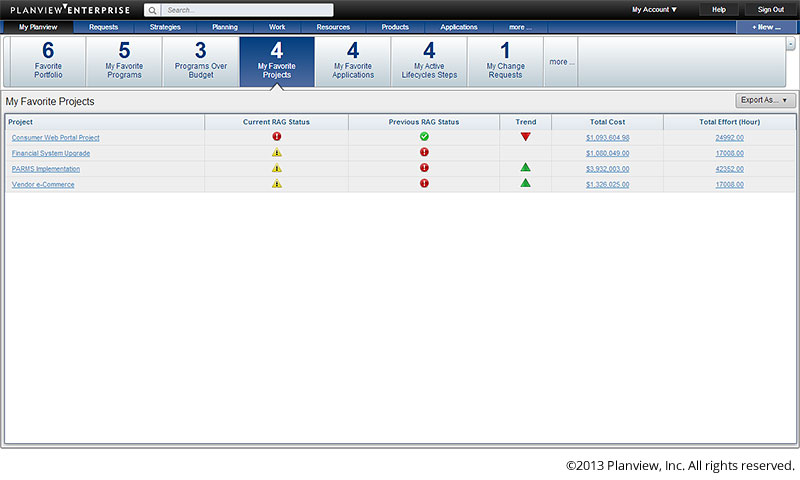
Task: Open the Resources menu
Action: pos(333,27)
